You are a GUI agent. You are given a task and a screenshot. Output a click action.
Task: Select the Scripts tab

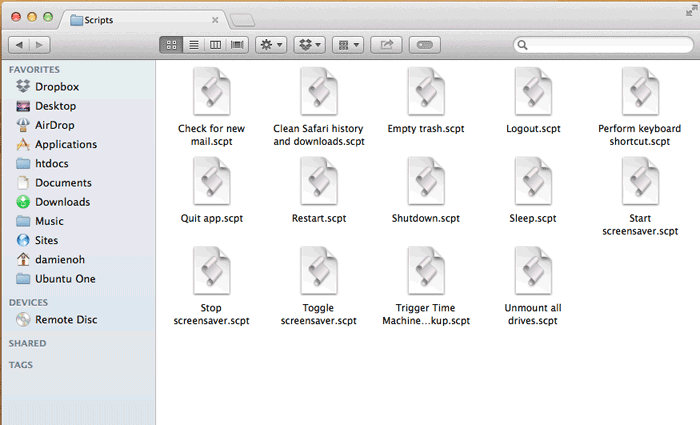(x=143, y=20)
